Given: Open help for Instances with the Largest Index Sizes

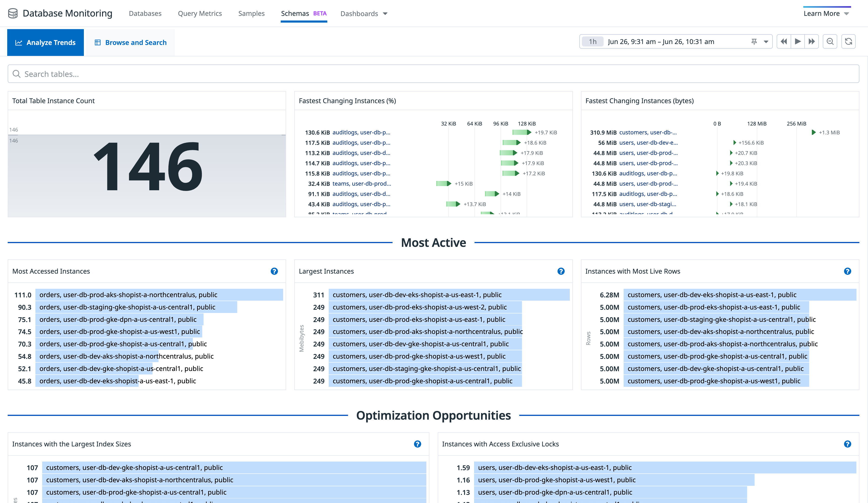Looking at the screenshot, I should pyautogui.click(x=417, y=444).
